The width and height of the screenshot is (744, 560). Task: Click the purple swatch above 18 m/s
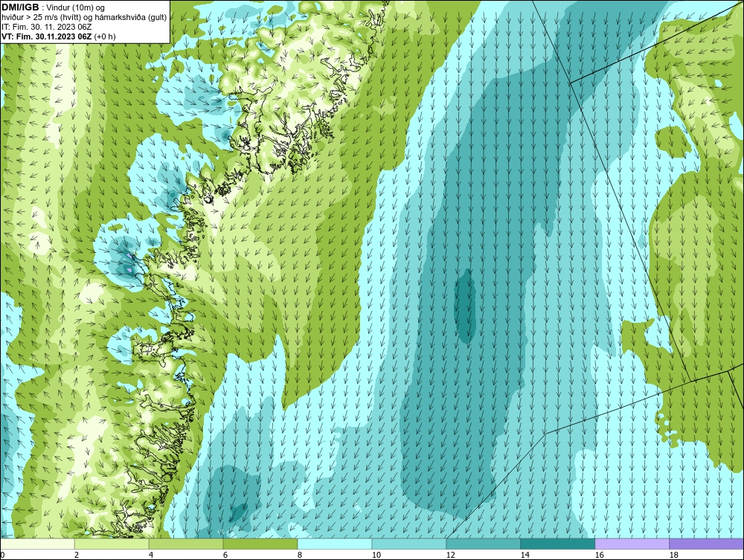[x=706, y=544]
